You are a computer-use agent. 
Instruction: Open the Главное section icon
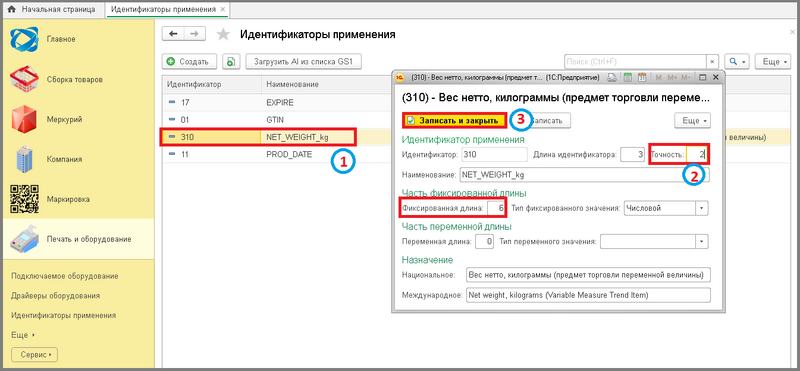tap(24, 40)
